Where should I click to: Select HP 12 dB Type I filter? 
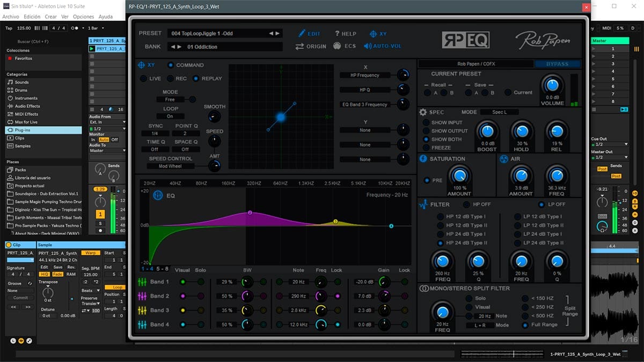[x=441, y=217]
